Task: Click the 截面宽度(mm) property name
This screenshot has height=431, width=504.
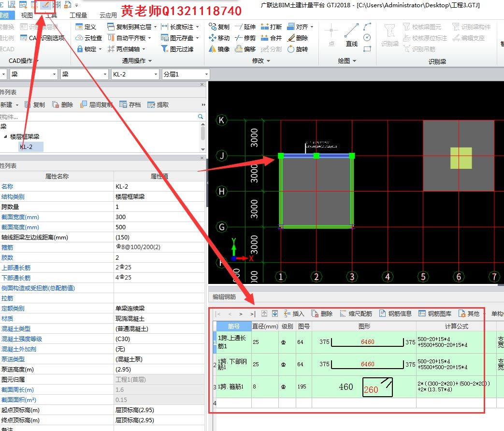Action: pos(20,217)
